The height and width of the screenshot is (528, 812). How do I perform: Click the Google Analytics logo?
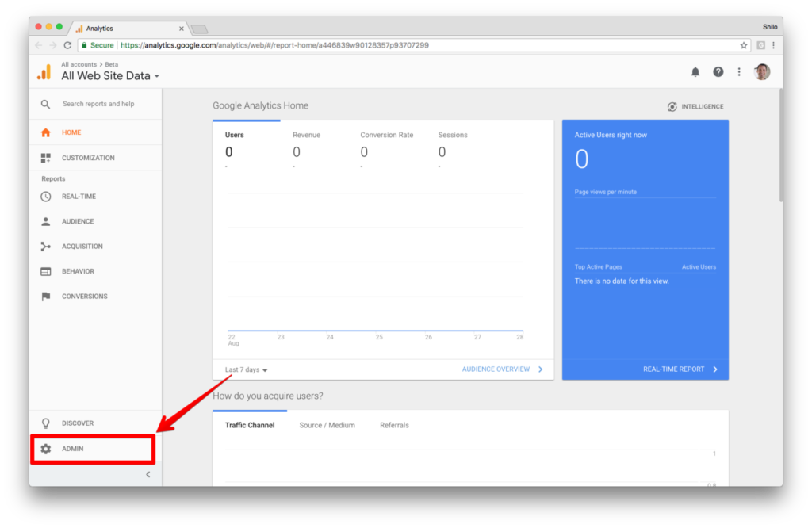pyautogui.click(x=44, y=72)
